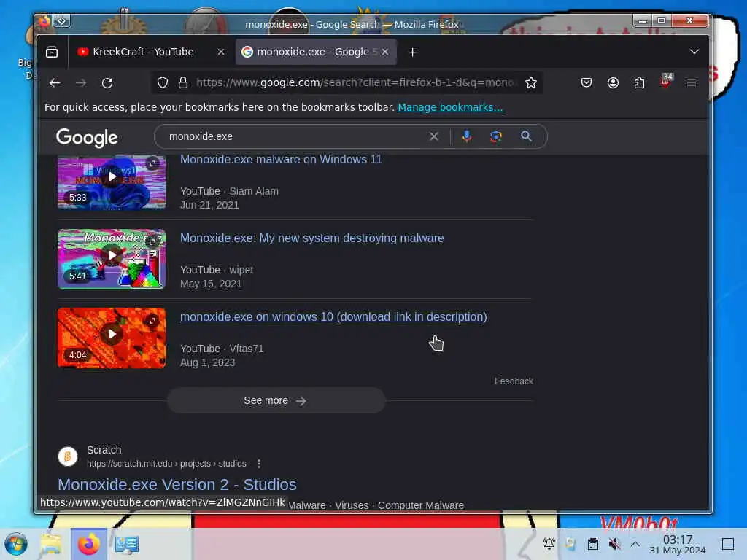This screenshot has height=560, width=747.
Task: Click the Firefox taskbar icon
Action: [89, 544]
